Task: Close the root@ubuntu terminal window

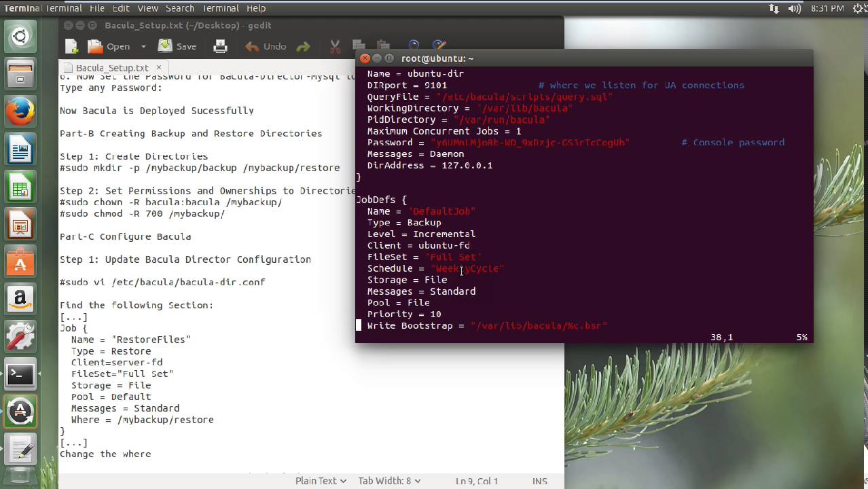Action: (x=365, y=58)
